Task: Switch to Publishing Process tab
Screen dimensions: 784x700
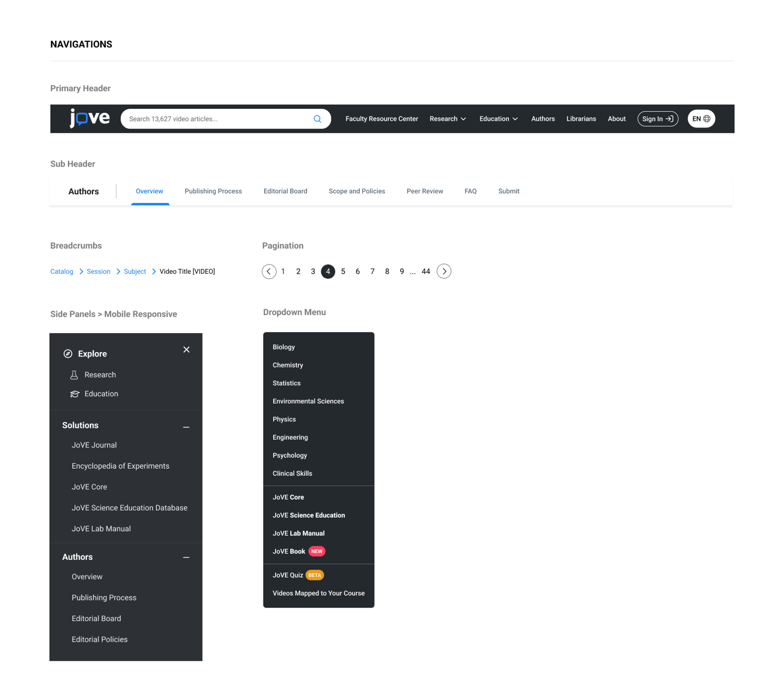Action: tap(213, 191)
